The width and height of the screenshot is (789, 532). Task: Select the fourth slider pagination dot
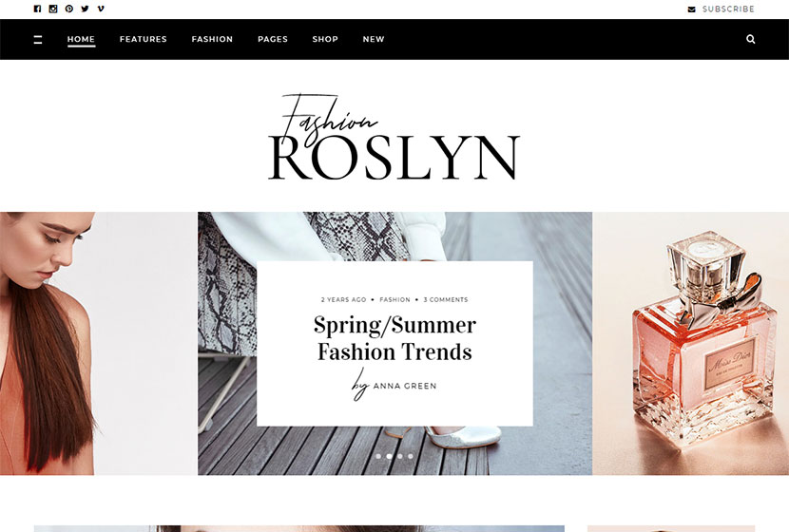pyautogui.click(x=411, y=456)
